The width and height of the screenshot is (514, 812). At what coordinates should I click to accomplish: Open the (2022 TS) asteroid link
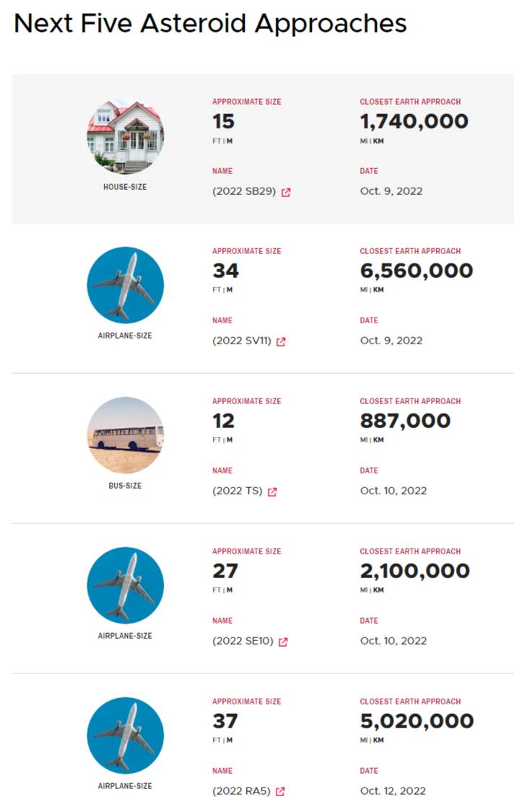coord(237,491)
